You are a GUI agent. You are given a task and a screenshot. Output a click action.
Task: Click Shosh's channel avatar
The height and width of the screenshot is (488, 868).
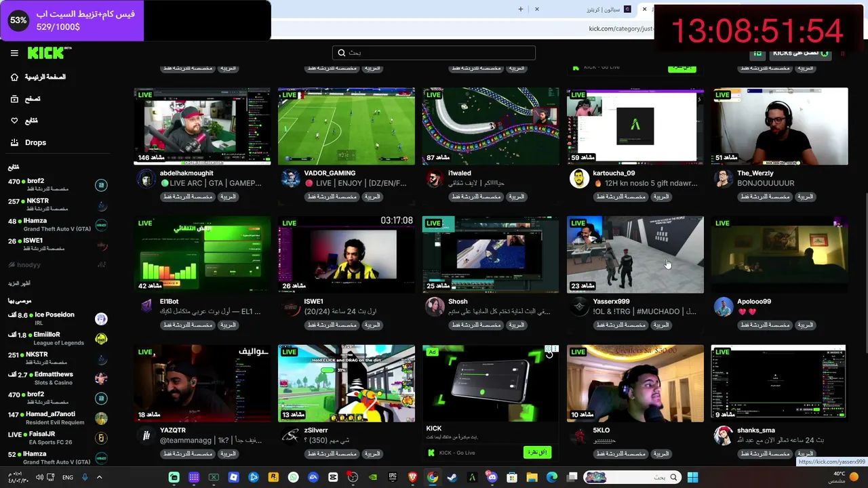[x=435, y=306]
